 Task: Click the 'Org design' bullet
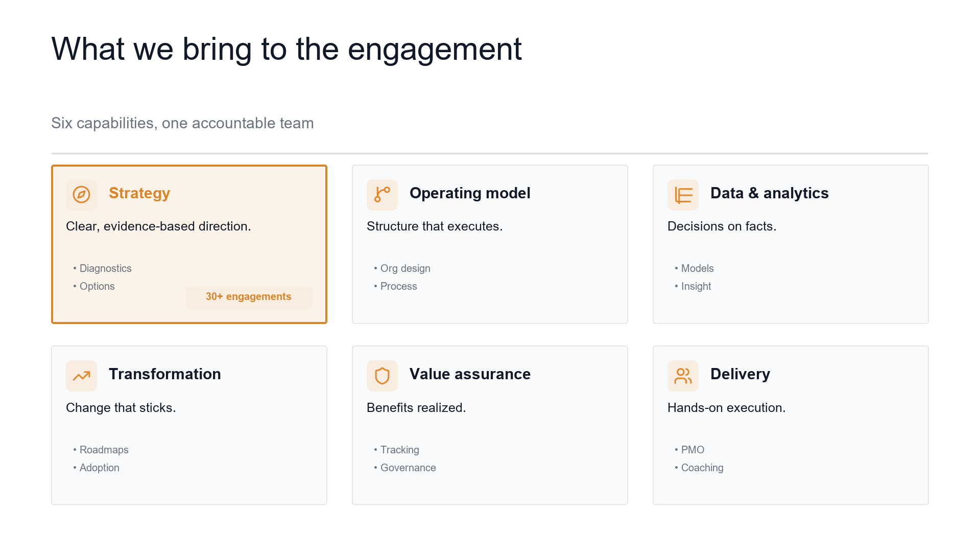402,268
